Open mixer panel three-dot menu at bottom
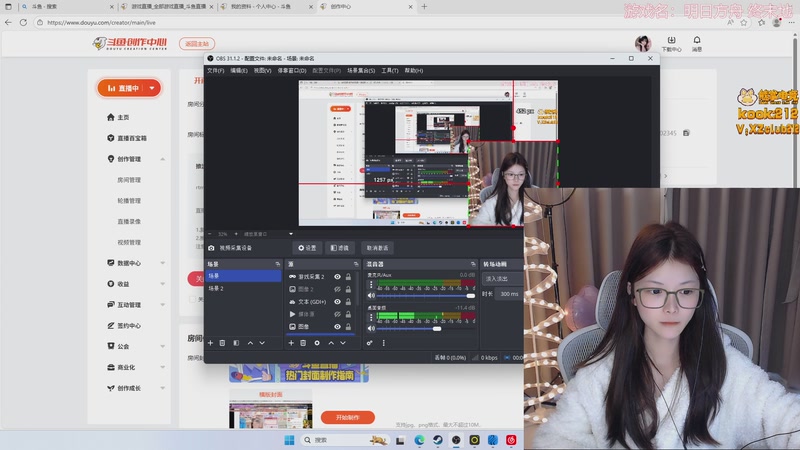 pos(384,343)
